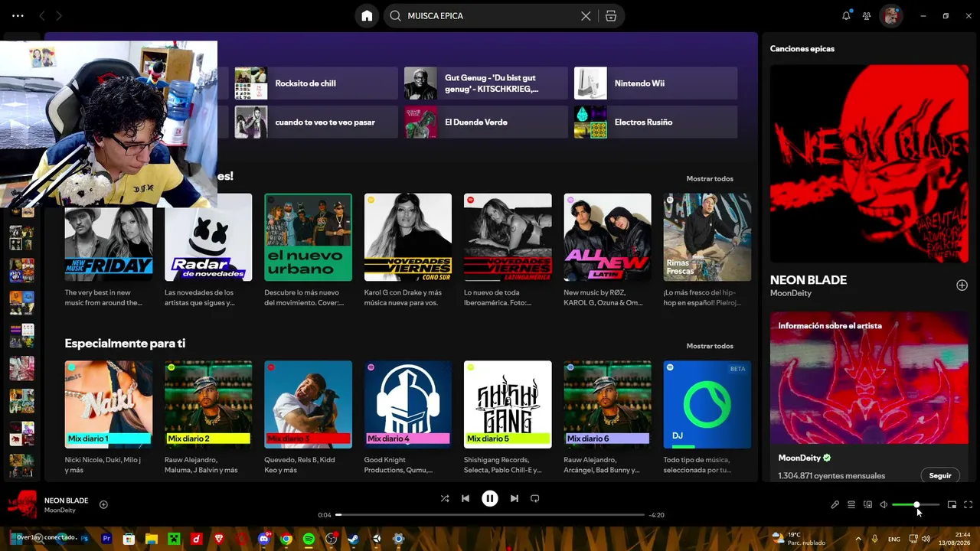Open Minecraft in the taskbar
This screenshot has width=980, height=551.
(174, 539)
